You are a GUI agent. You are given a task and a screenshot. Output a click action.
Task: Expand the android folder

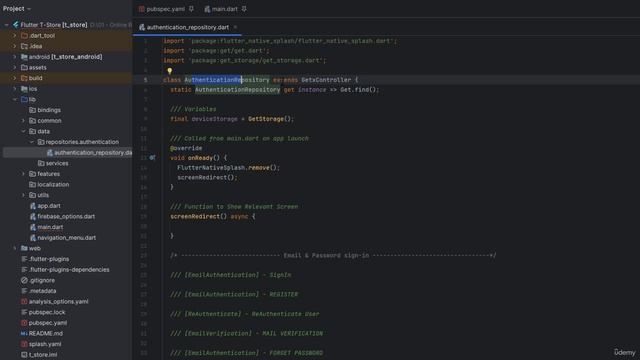coord(15,57)
